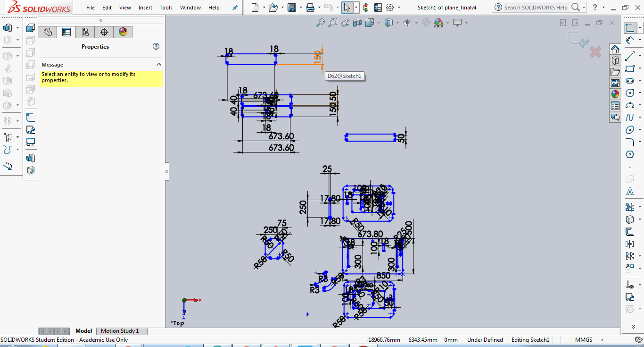Screen dimensions: 644x347
Task: Exit sketch using confirmation corner icon
Action: click(578, 39)
